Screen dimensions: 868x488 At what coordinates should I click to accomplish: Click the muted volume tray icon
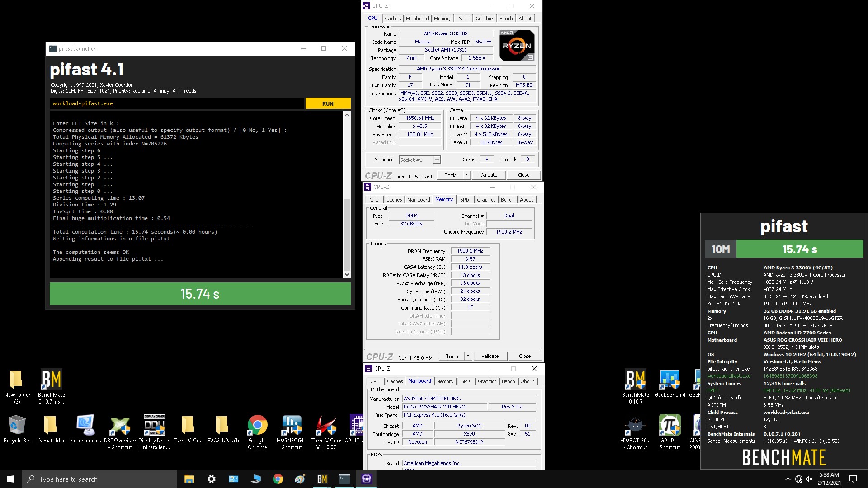tap(809, 479)
